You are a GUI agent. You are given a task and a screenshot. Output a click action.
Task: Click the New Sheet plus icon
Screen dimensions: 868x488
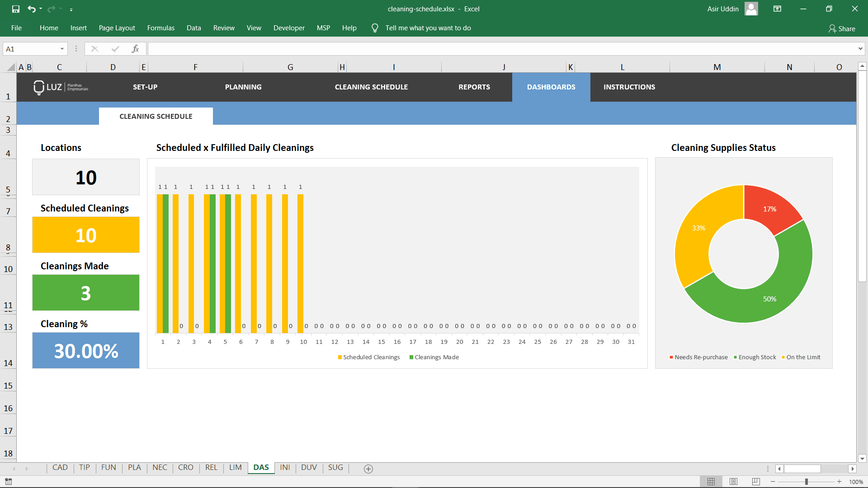(368, 469)
